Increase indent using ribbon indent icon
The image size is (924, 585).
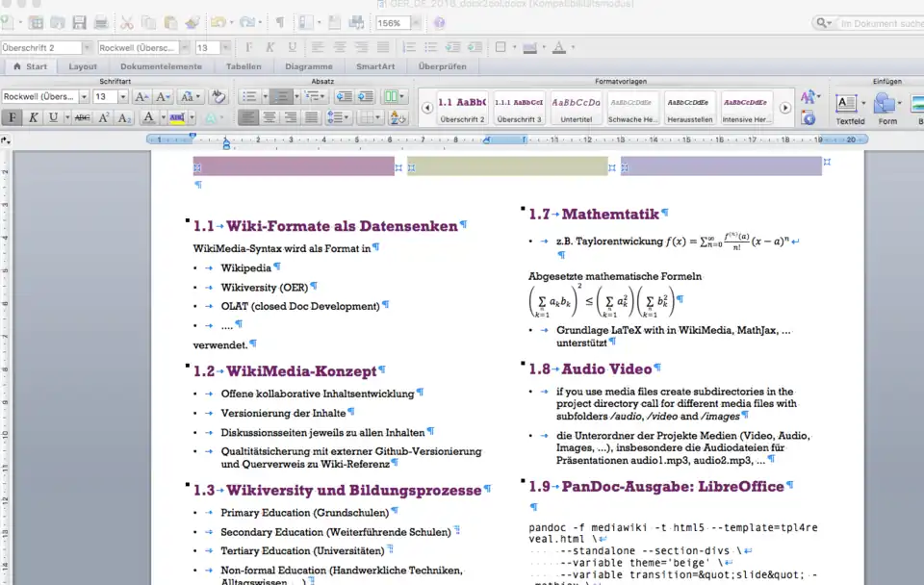click(367, 96)
